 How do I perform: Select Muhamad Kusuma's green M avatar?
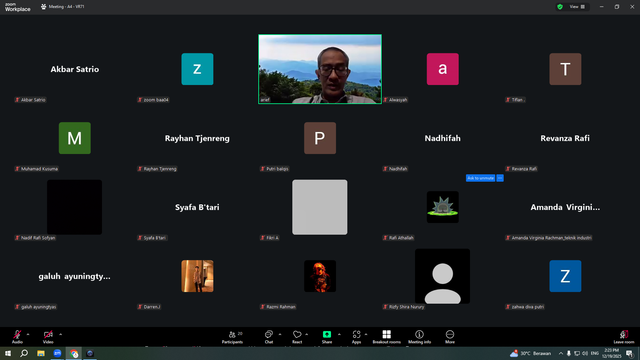click(x=75, y=138)
